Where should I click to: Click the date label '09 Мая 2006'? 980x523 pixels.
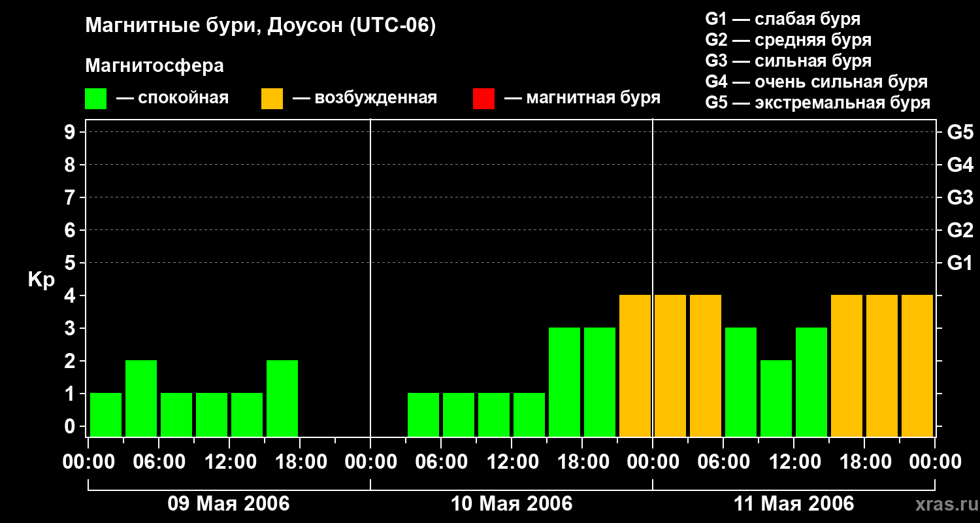[229, 504]
